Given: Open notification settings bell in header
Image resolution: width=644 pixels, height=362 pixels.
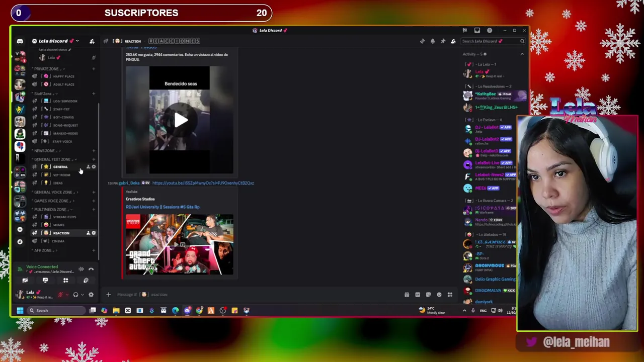Looking at the screenshot, I should (433, 41).
